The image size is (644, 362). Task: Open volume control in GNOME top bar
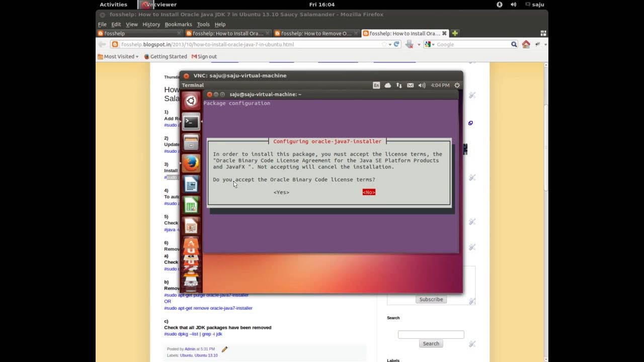[514, 5]
